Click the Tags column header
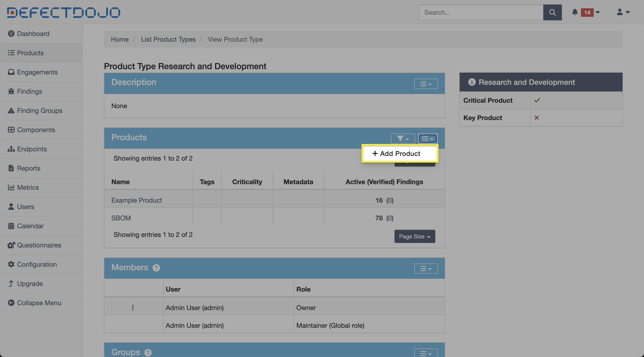 (207, 182)
